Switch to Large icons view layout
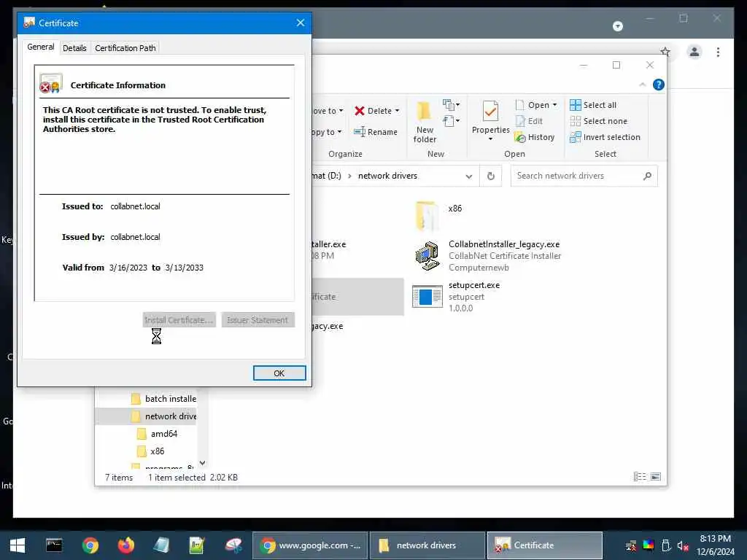Viewport: 747px width, 560px height. 656,476
